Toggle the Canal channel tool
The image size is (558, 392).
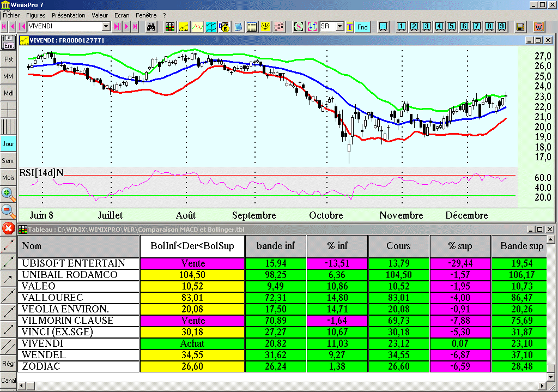8,380
